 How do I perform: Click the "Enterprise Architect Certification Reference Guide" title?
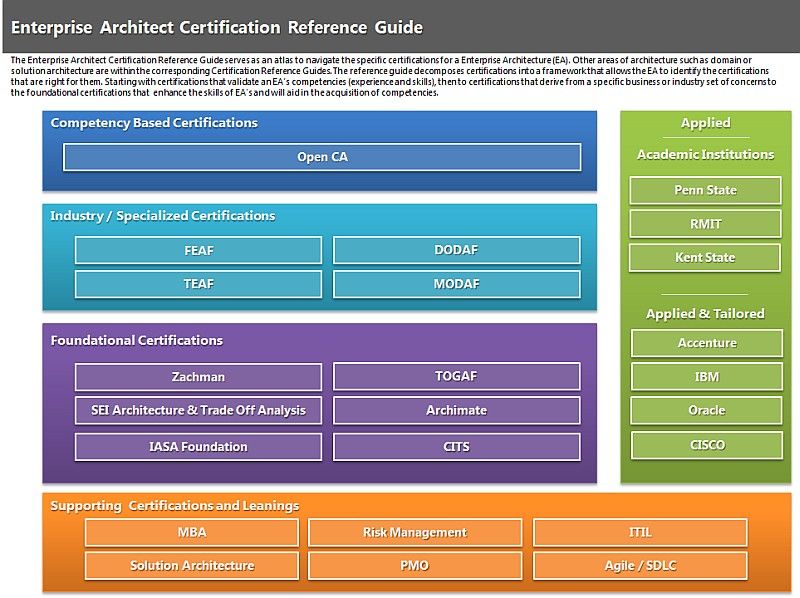[x=217, y=27]
